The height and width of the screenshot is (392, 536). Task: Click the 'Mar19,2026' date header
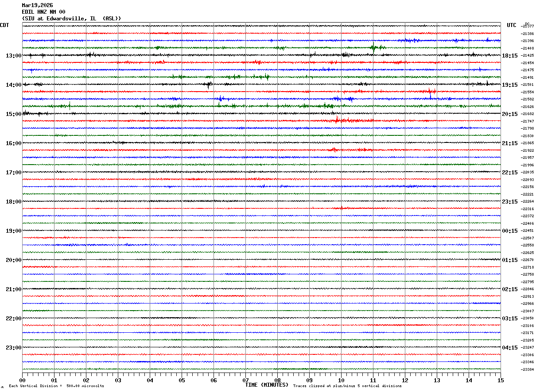tap(37, 5)
